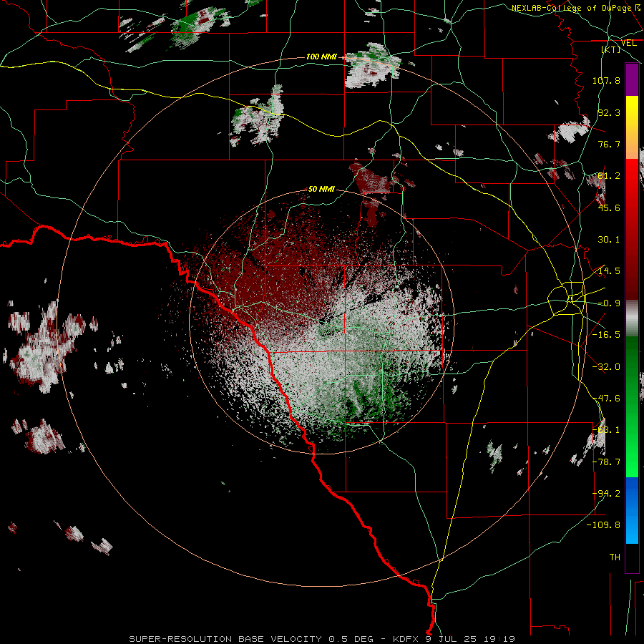Click the -109.8 velocity scale value

point(604,525)
